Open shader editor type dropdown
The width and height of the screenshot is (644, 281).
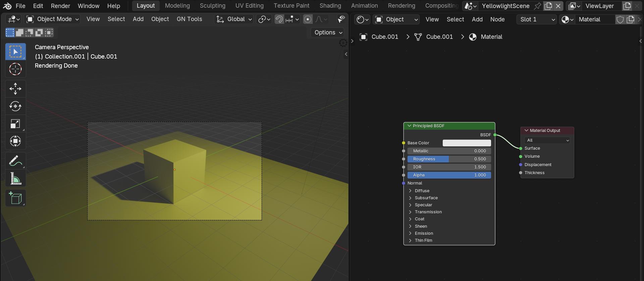coord(362,19)
